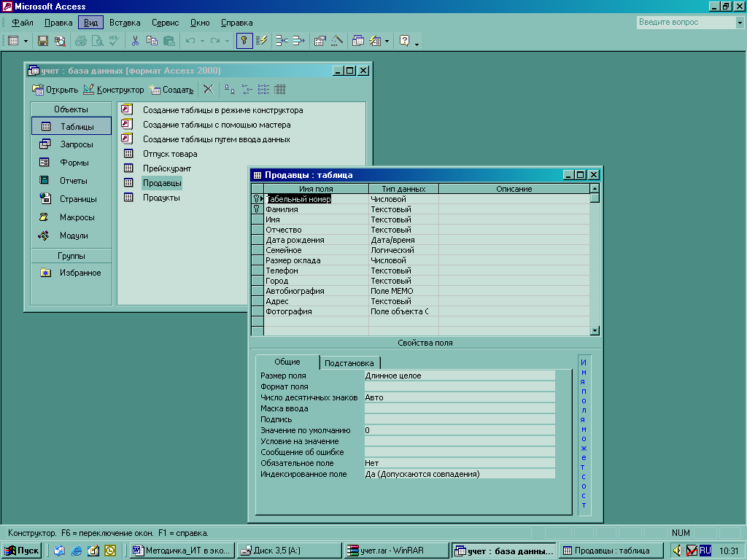Open the View mode dropdown arrow
The width and height of the screenshot is (747, 560).
(x=26, y=41)
